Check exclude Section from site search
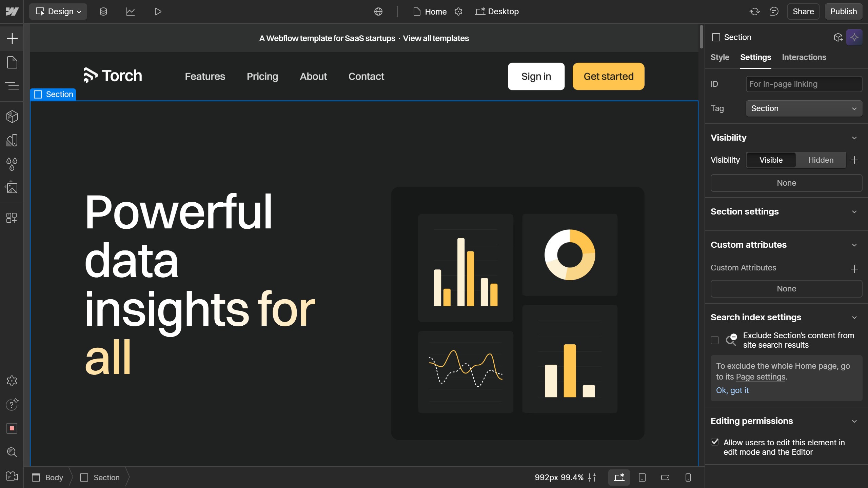The width and height of the screenshot is (868, 488). coord(715,340)
